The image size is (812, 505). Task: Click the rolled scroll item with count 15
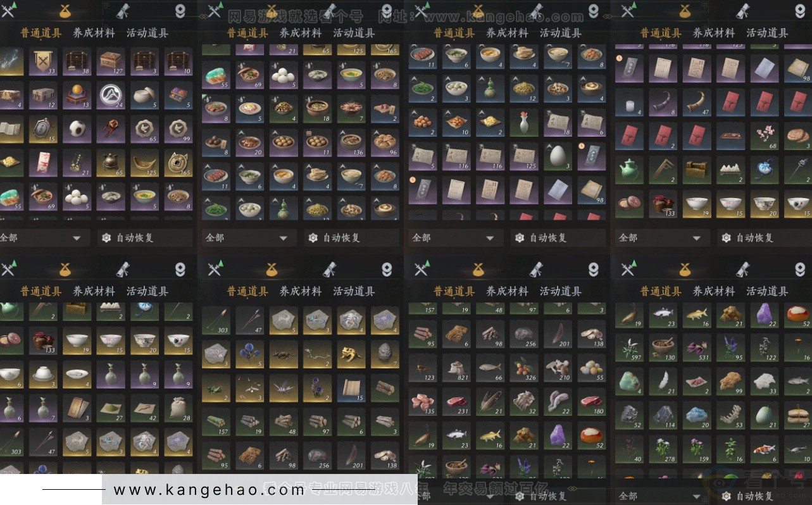352,388
